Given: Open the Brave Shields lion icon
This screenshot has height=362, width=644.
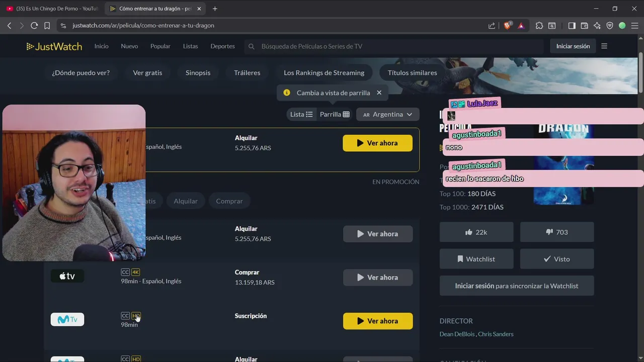Looking at the screenshot, I should 508,25.
